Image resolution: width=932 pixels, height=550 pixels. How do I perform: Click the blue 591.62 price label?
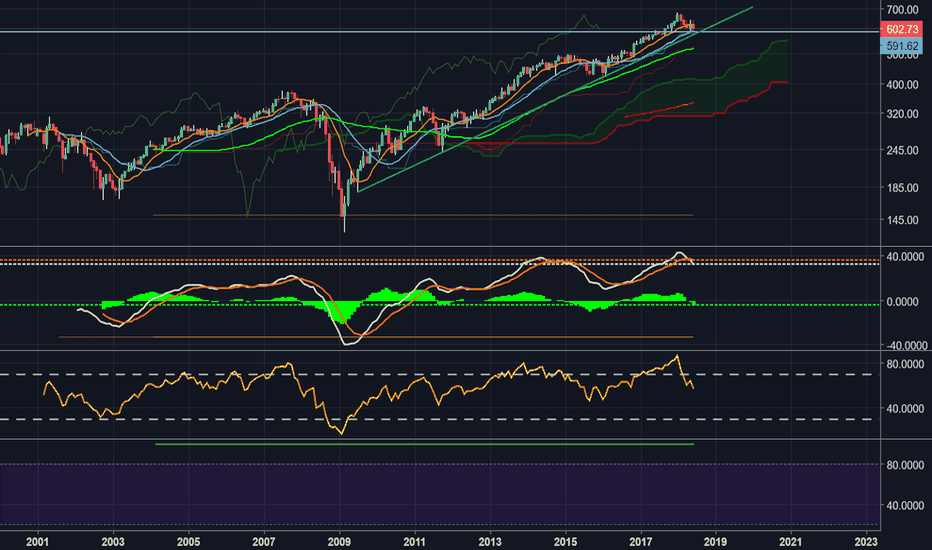[x=901, y=46]
